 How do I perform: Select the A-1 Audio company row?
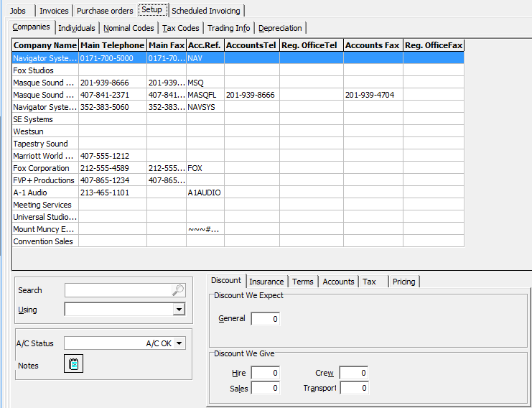pos(45,193)
